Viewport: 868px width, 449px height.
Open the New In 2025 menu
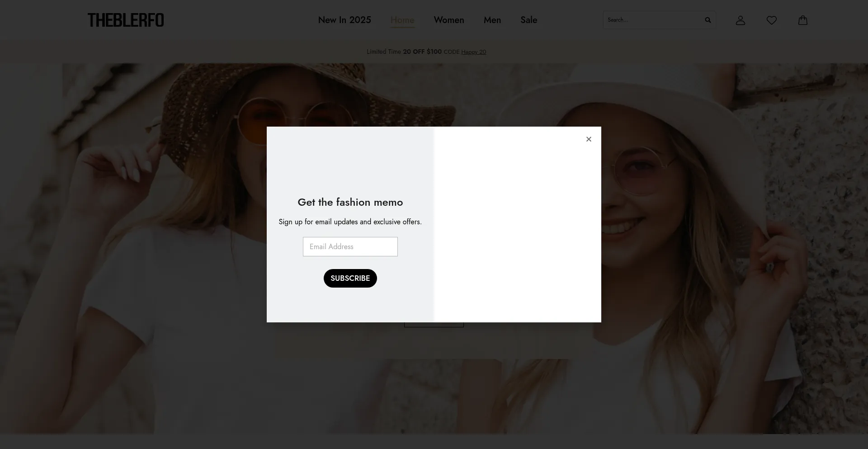pyautogui.click(x=344, y=20)
